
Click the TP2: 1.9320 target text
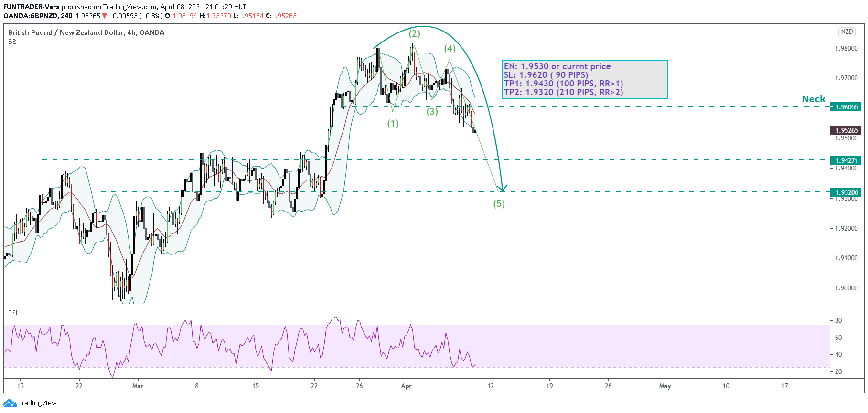point(563,92)
